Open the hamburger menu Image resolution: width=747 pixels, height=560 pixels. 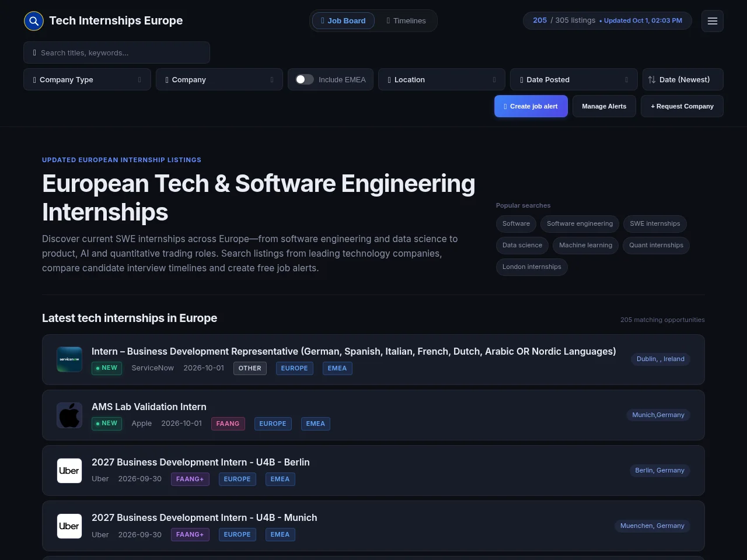pyautogui.click(x=712, y=21)
